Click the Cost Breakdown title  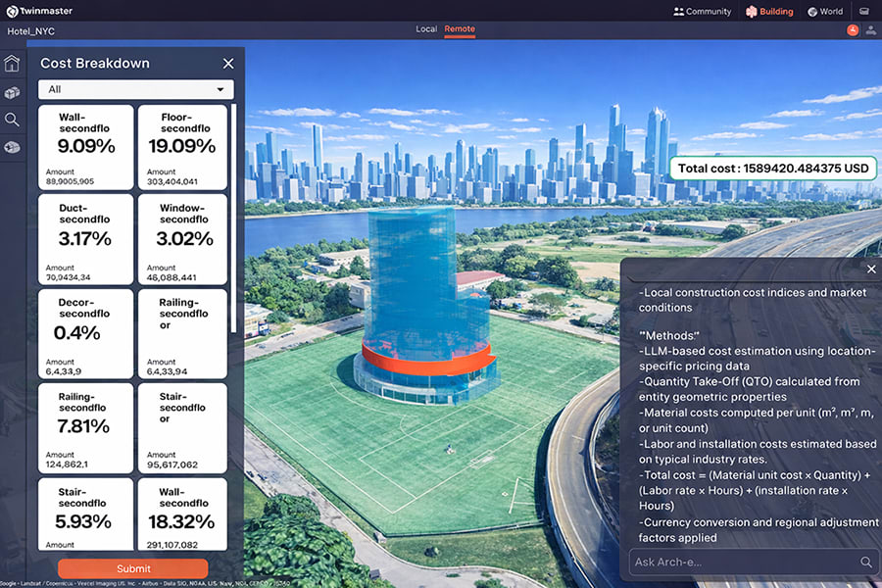click(x=95, y=63)
